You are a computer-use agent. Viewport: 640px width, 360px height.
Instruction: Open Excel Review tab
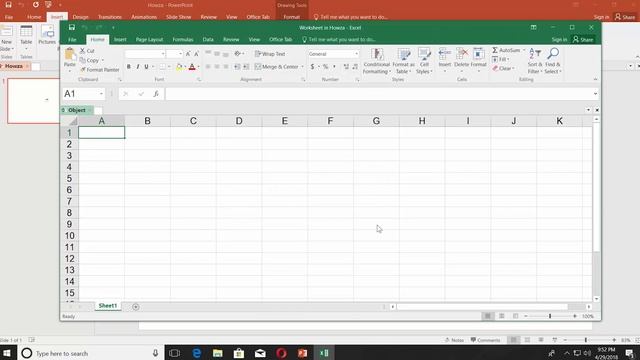pyautogui.click(x=231, y=40)
